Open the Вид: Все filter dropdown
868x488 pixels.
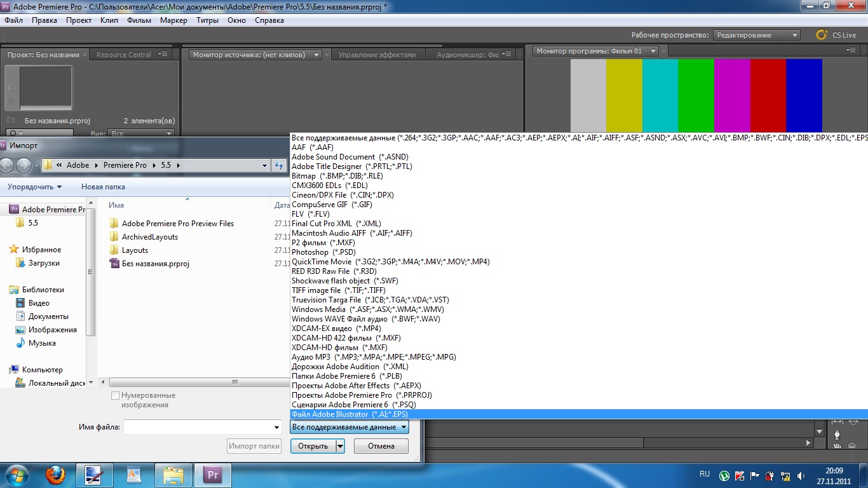[141, 133]
